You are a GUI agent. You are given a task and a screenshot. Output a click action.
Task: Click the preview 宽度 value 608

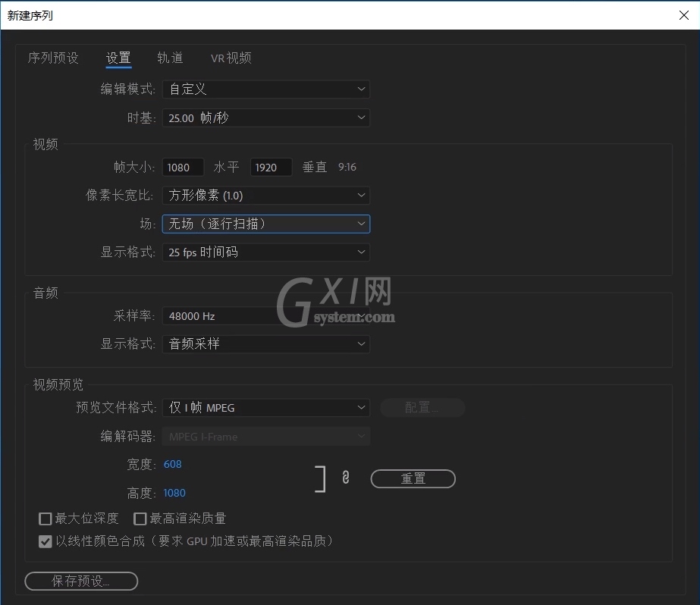tap(172, 465)
